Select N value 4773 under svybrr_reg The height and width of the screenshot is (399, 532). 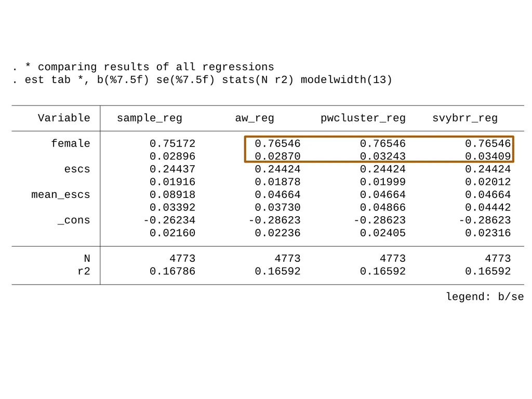click(498, 259)
